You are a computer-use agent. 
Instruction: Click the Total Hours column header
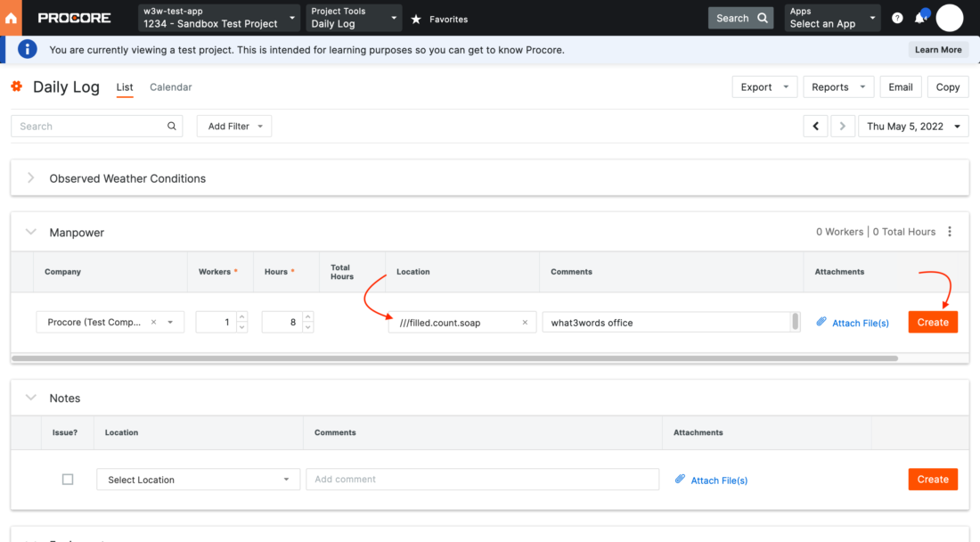(x=342, y=272)
